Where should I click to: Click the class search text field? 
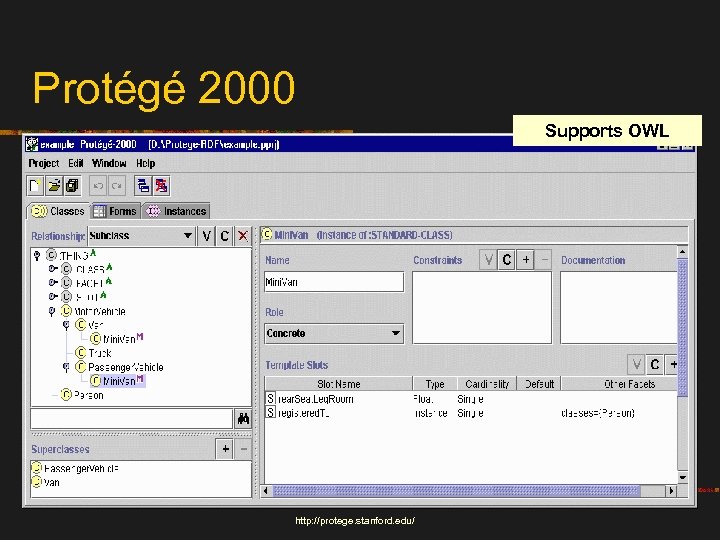132,419
